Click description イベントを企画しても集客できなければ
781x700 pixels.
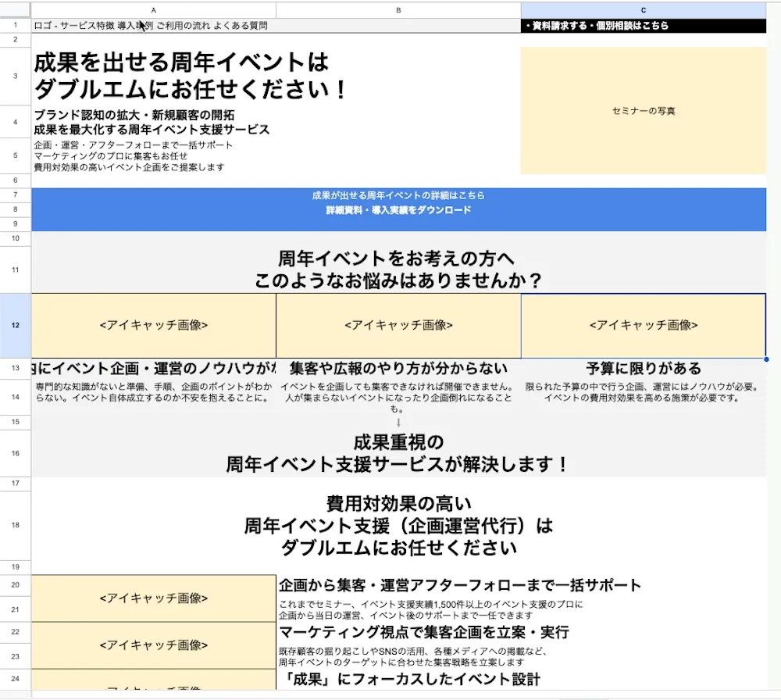pyautogui.click(x=398, y=398)
